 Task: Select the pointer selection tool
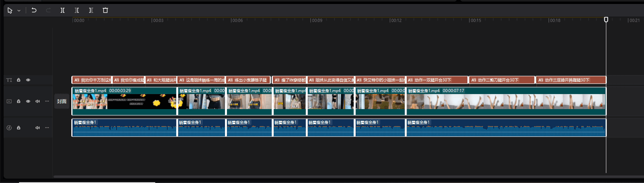point(10,10)
